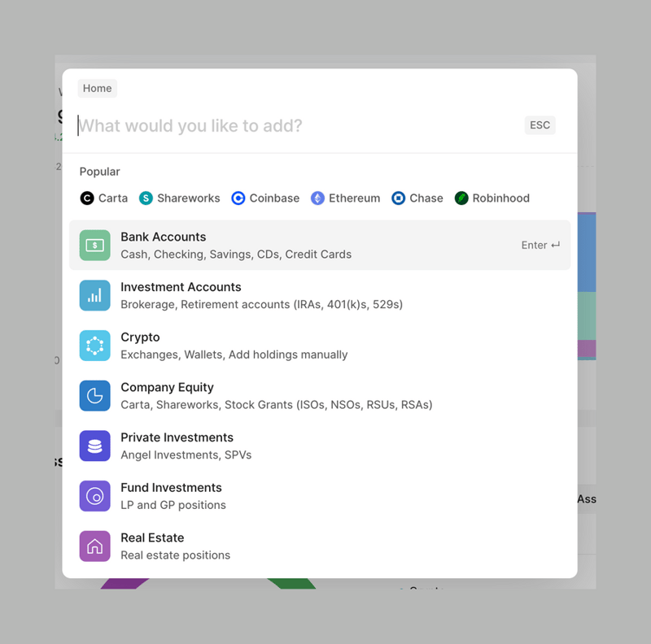651x644 pixels.
Task: Select the circular Fund Investments icon
Action: (94, 496)
